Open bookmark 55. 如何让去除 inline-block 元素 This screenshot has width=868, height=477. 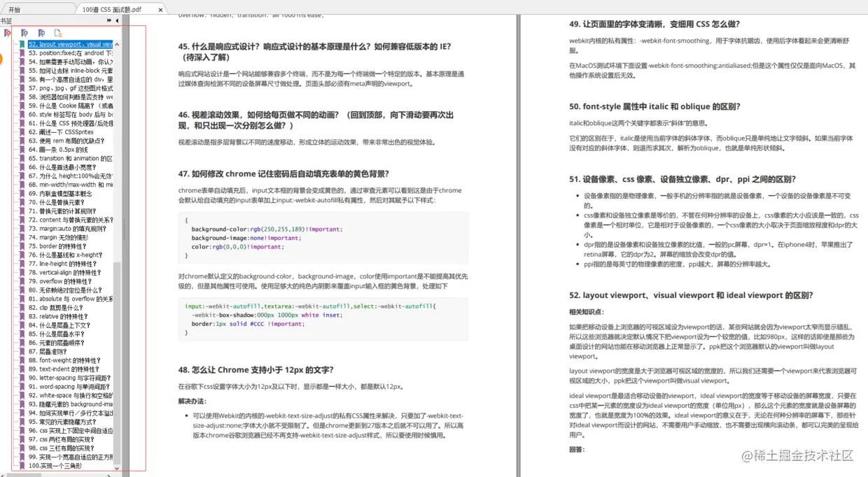click(x=71, y=71)
